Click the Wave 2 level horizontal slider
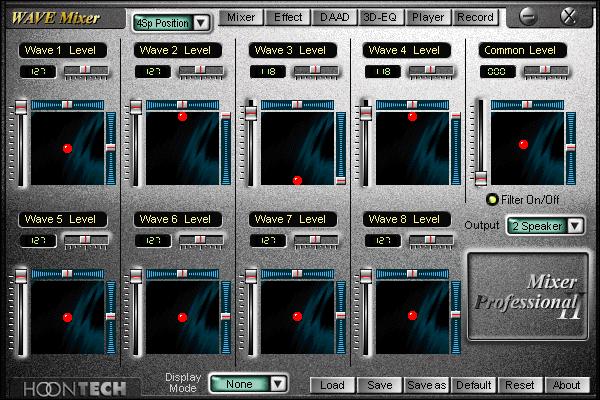Image resolution: width=600 pixels, height=400 pixels. tap(201, 71)
